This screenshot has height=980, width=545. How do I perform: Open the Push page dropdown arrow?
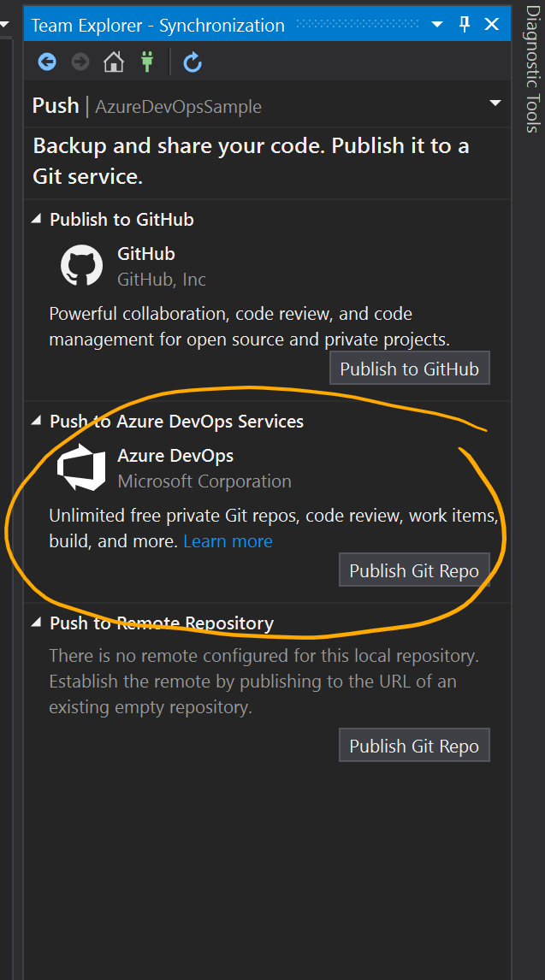[x=495, y=104]
